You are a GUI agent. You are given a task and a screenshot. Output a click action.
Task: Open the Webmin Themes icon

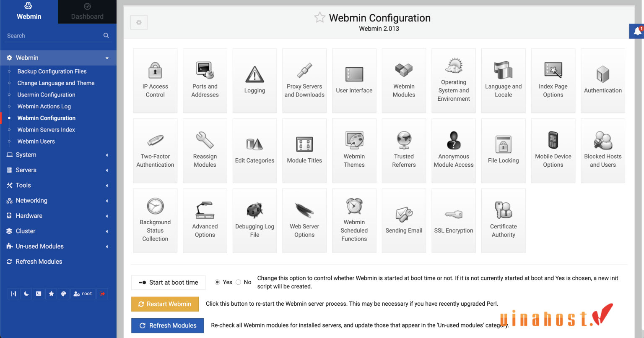(354, 151)
